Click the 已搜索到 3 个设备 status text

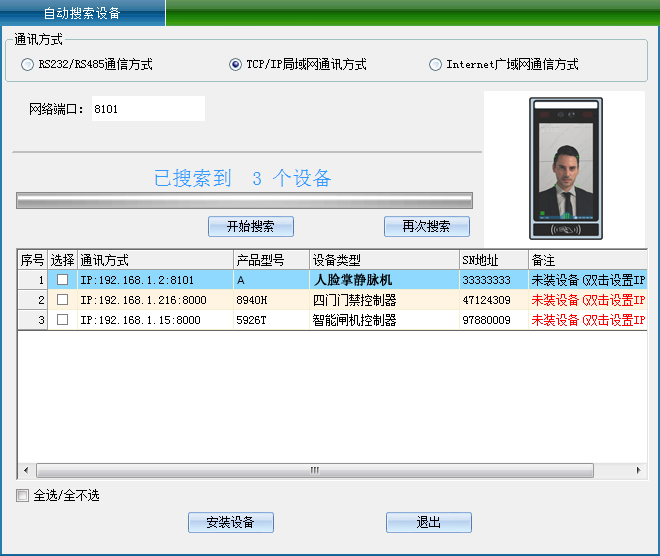point(242,178)
